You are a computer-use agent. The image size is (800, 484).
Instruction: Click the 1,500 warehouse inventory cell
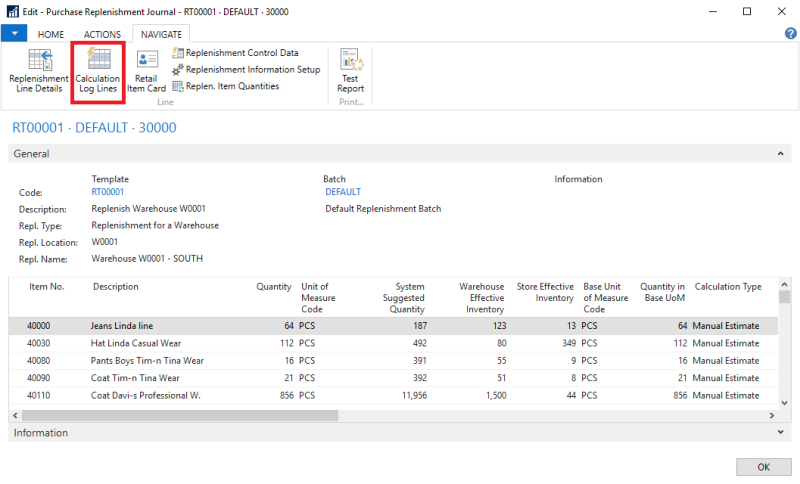pyautogui.click(x=496, y=395)
